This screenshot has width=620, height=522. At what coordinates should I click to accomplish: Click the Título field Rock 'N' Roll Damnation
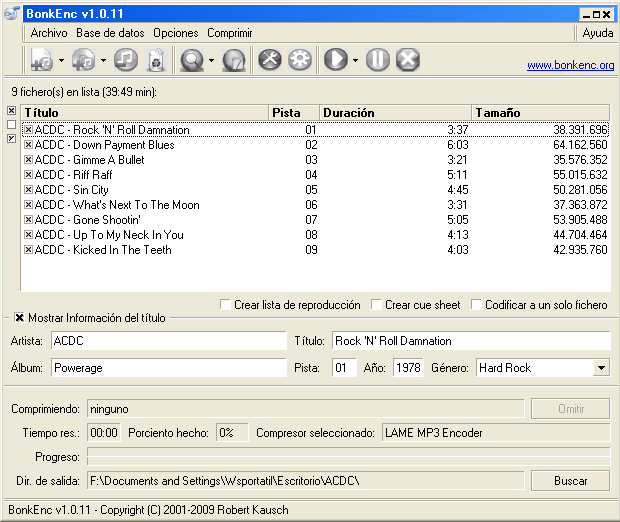coord(471,341)
